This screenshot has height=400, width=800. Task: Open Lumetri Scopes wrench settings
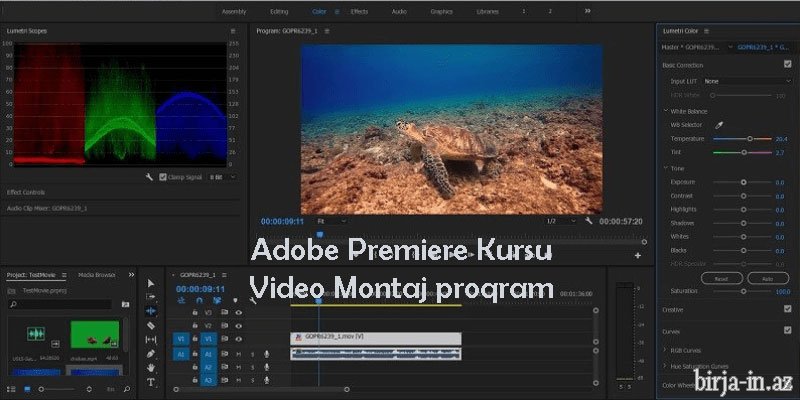point(149,177)
